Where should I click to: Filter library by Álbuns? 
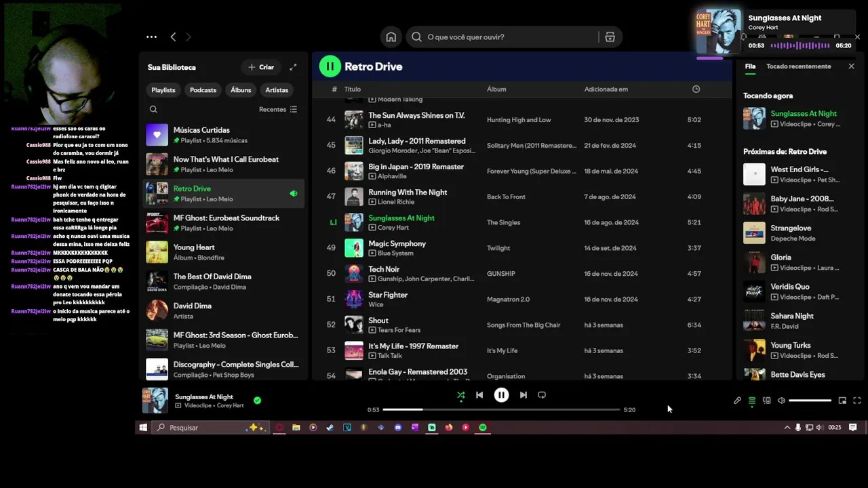click(241, 90)
